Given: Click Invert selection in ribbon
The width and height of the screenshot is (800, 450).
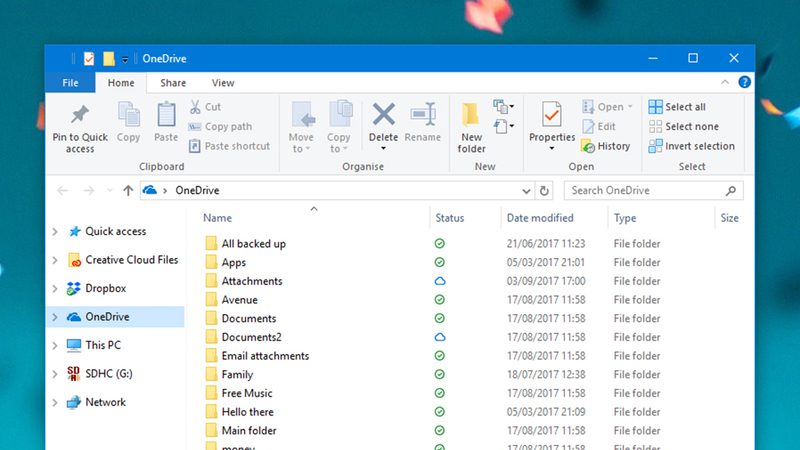Looking at the screenshot, I should coord(692,146).
